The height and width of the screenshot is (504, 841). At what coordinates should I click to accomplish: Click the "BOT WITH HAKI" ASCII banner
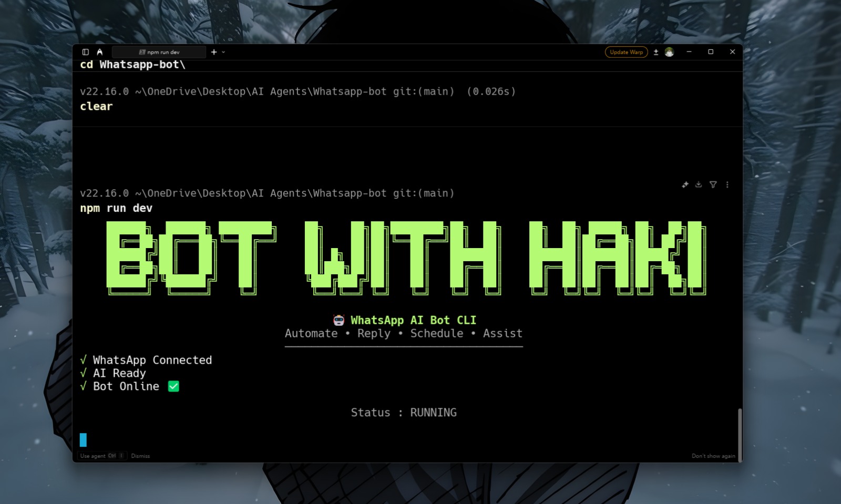tap(406, 258)
